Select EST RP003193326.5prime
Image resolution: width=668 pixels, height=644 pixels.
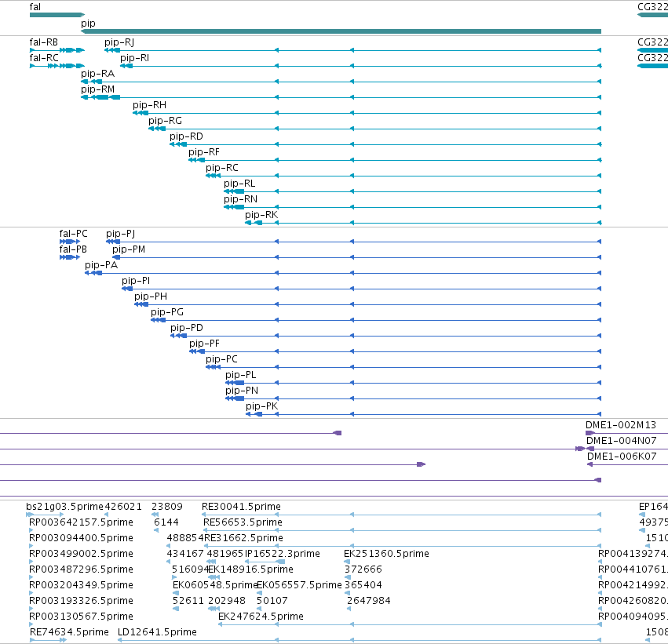(x=81, y=602)
